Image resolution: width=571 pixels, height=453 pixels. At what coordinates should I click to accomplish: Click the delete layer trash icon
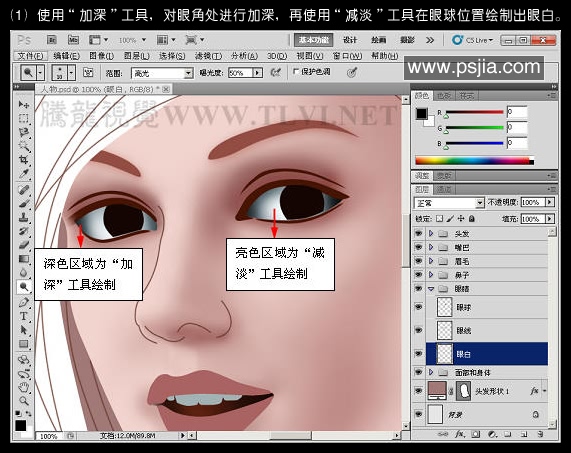click(540, 434)
